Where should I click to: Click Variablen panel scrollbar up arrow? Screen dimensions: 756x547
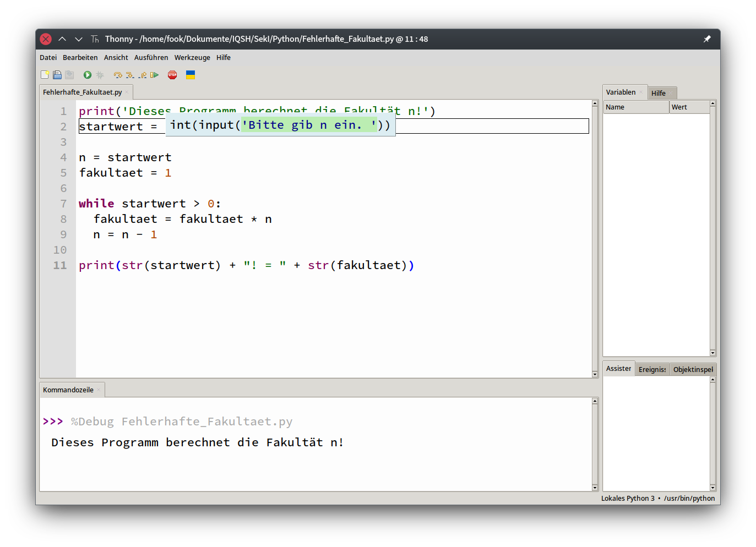713,103
